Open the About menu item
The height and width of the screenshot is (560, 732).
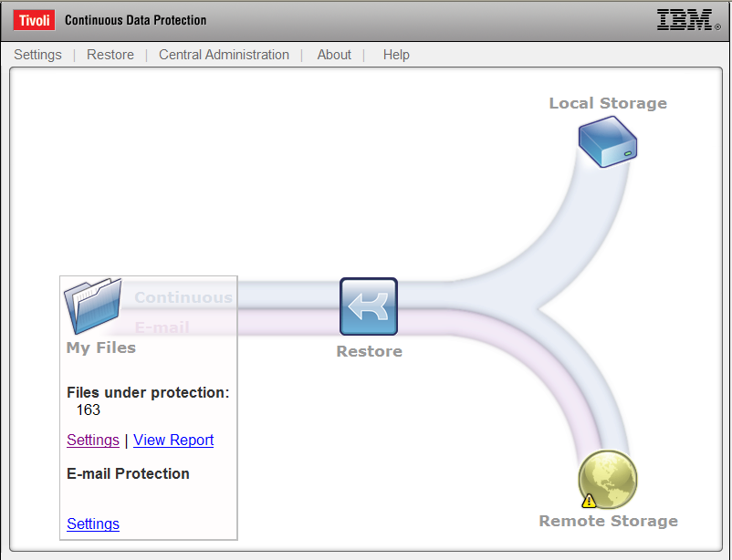(334, 55)
